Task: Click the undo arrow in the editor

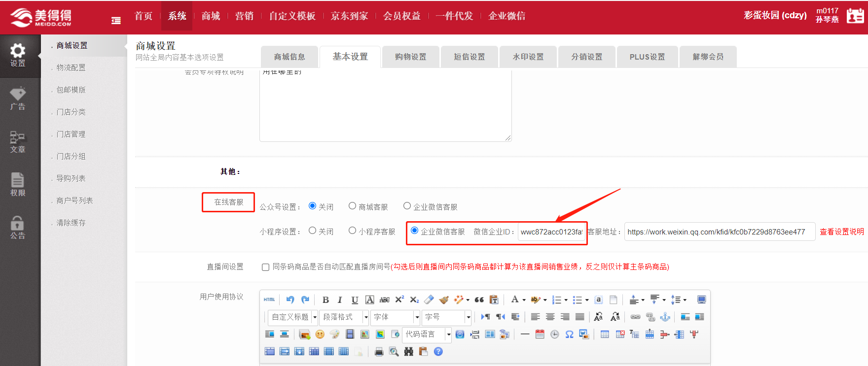Action: point(290,299)
